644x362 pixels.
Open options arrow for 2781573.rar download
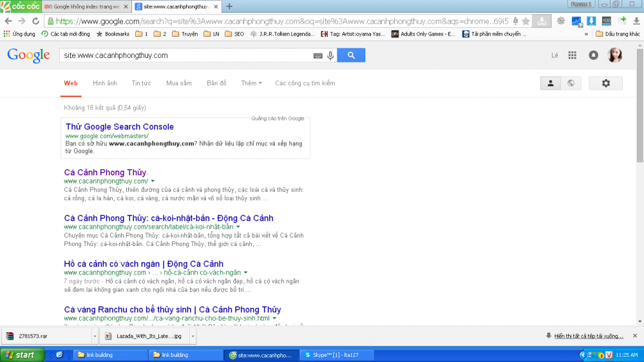pos(95,336)
